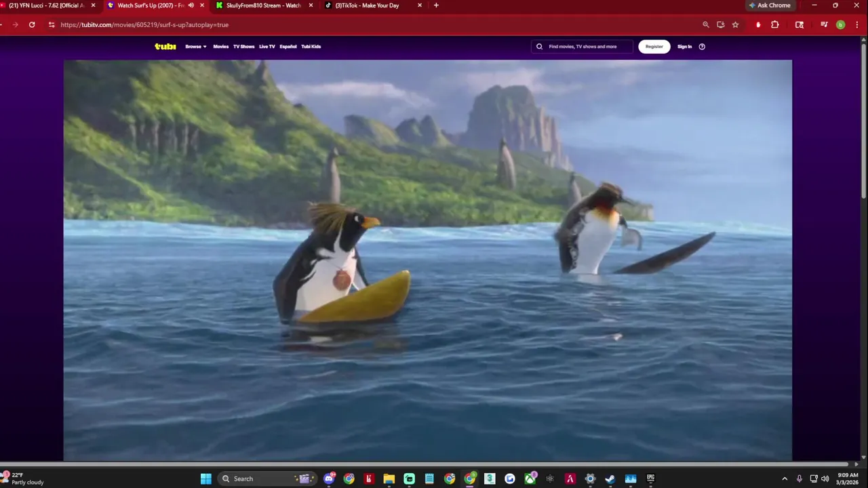Open File Explorer from the taskbar

click(389, 479)
